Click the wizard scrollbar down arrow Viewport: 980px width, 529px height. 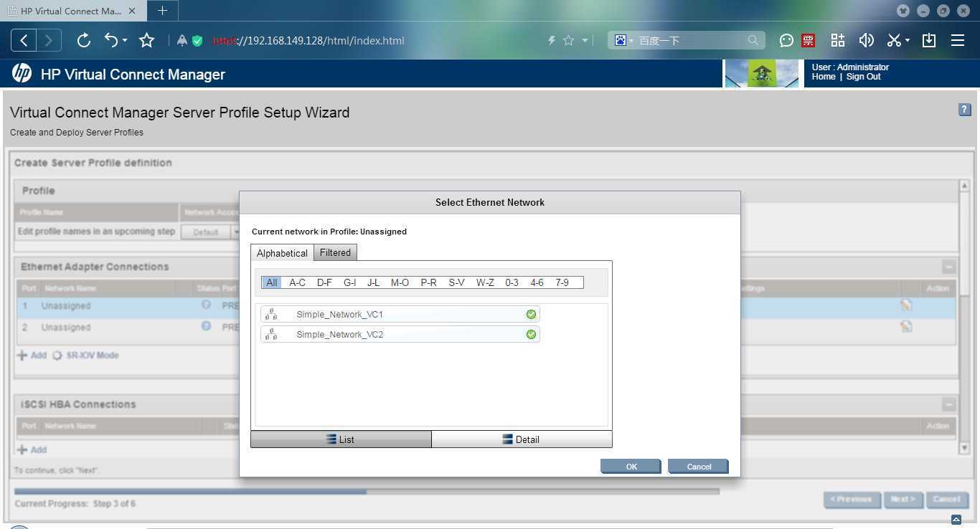[x=964, y=448]
